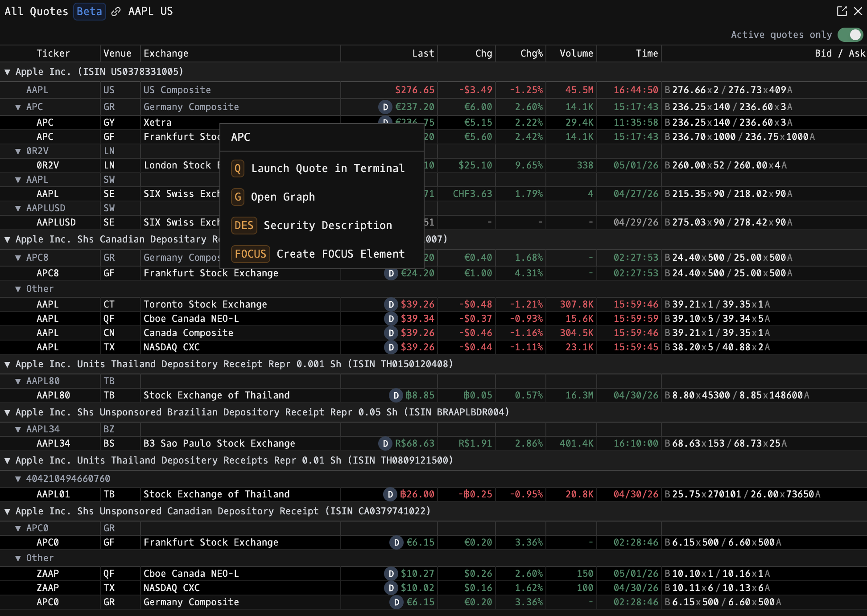Screen dimensions: 867x616
Task: Collapse the Canadian Depositary Receipt group
Action: (x=7, y=239)
